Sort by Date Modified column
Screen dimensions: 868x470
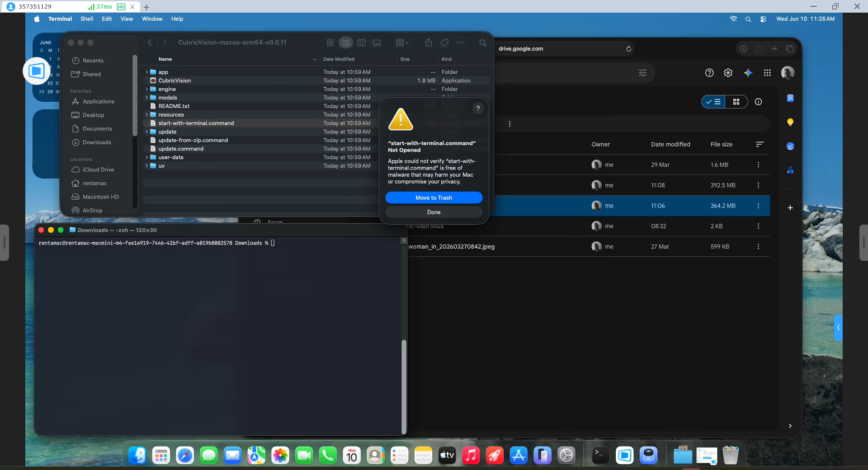pos(339,59)
